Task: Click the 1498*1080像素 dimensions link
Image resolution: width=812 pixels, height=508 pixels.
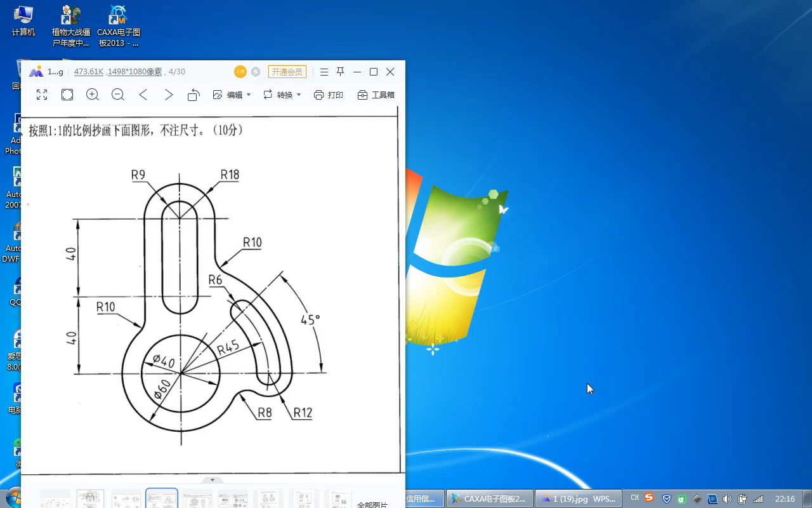Action: (134, 72)
